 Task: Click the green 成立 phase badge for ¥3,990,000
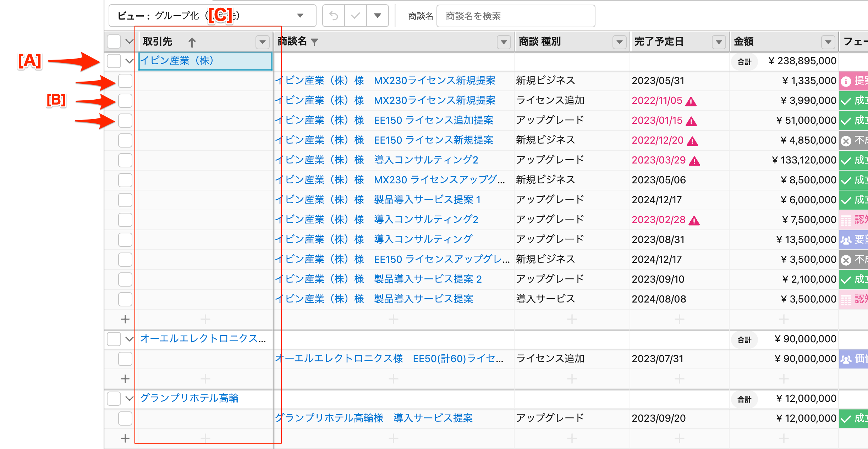[853, 101]
